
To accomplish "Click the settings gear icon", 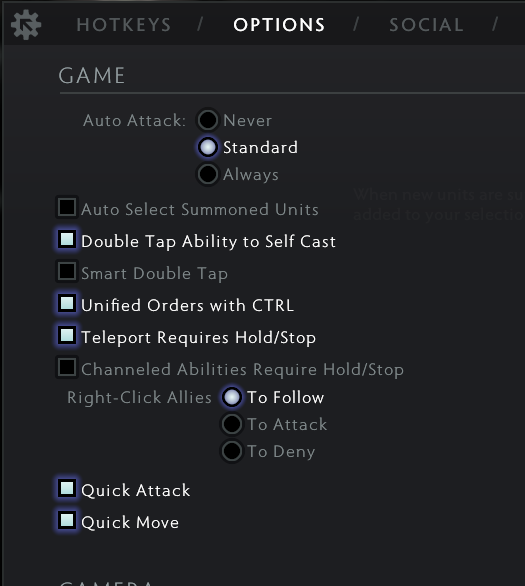I will [26, 25].
